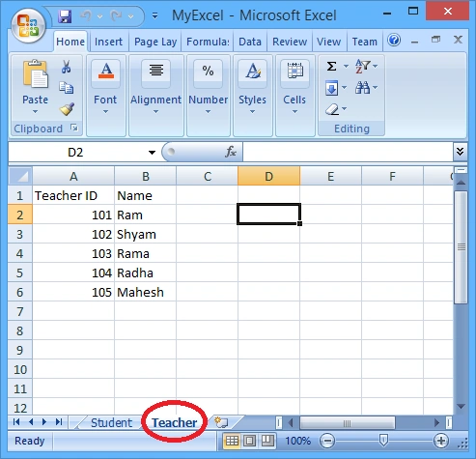Click cell with value 104
This screenshot has width=476, height=459.
[x=73, y=273]
